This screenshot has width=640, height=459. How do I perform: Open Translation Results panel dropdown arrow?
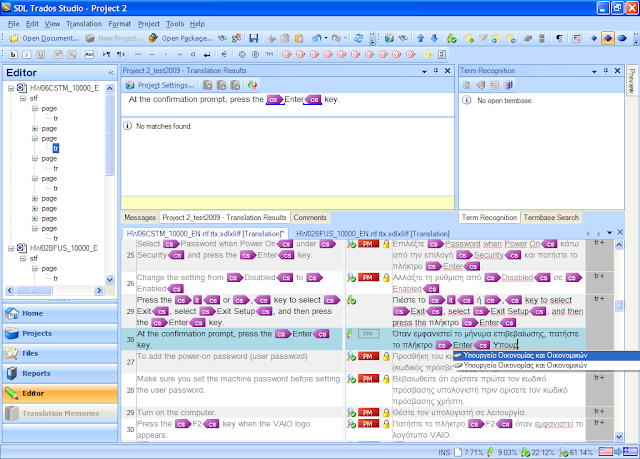tap(424, 71)
